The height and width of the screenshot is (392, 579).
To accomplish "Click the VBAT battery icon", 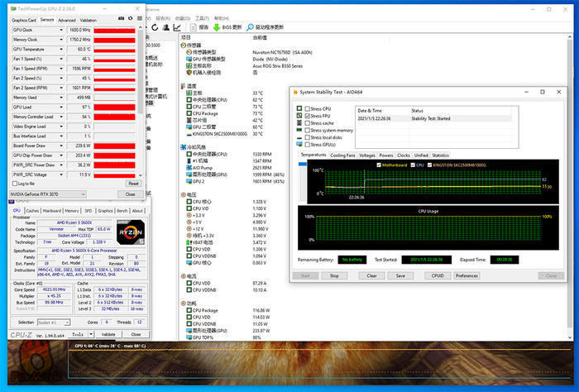I will (189, 242).
